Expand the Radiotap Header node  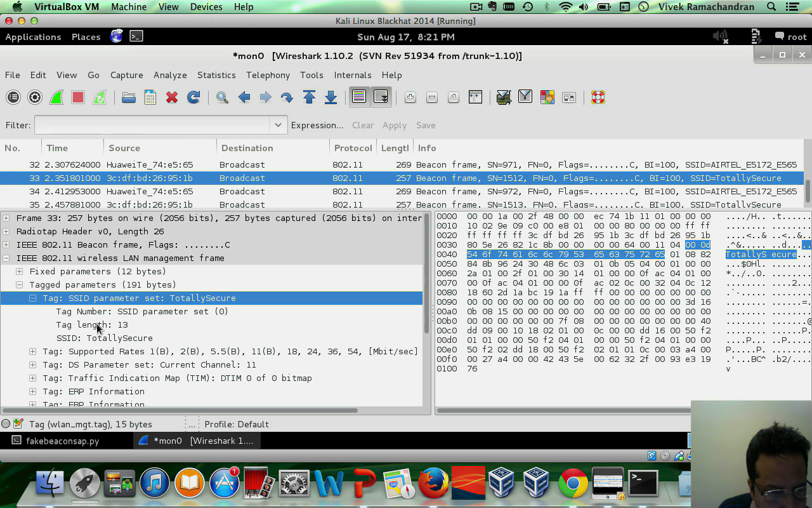click(x=6, y=231)
